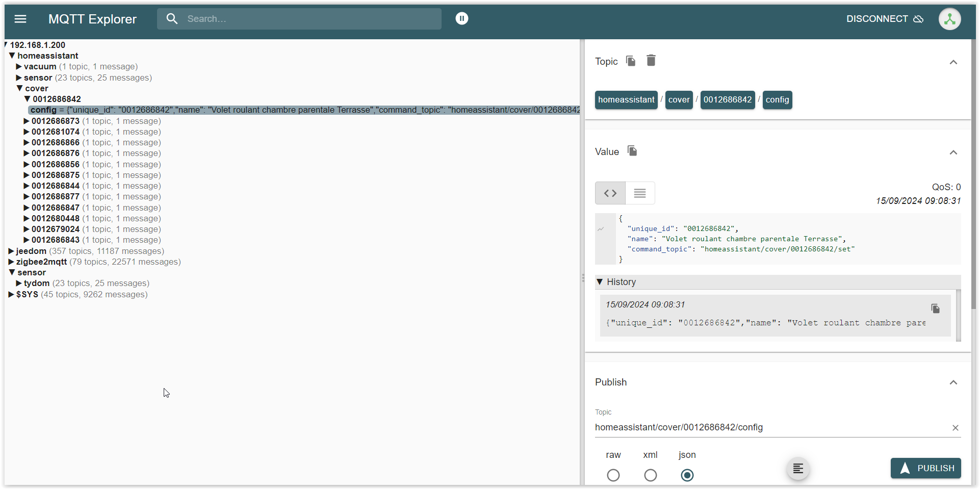Image resolution: width=980 pixels, height=489 pixels.
Task: Clear the publish topic field
Action: [x=955, y=428]
